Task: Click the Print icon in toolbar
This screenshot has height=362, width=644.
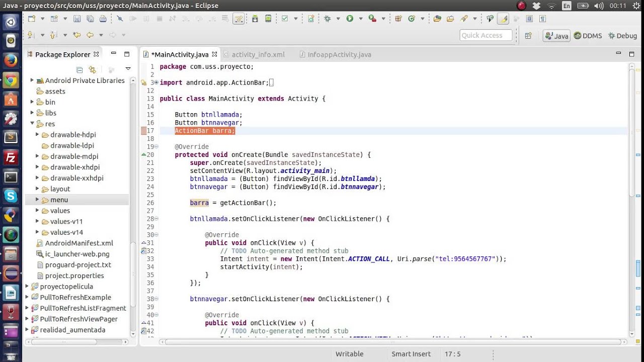Action: (x=103, y=19)
